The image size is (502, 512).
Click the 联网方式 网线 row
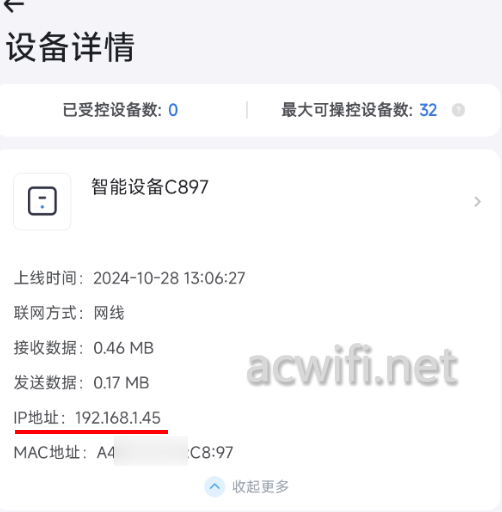(69, 313)
